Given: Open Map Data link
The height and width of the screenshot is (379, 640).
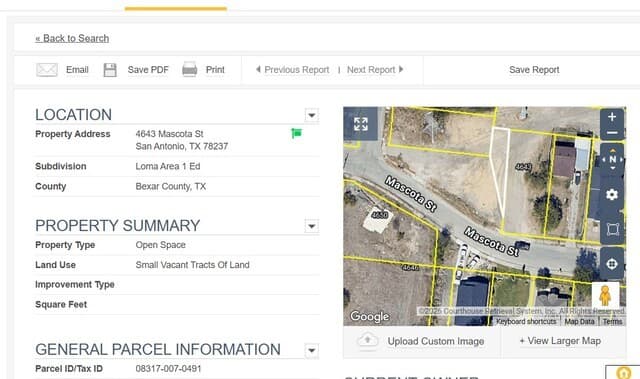Looking at the screenshot, I should 579,321.
